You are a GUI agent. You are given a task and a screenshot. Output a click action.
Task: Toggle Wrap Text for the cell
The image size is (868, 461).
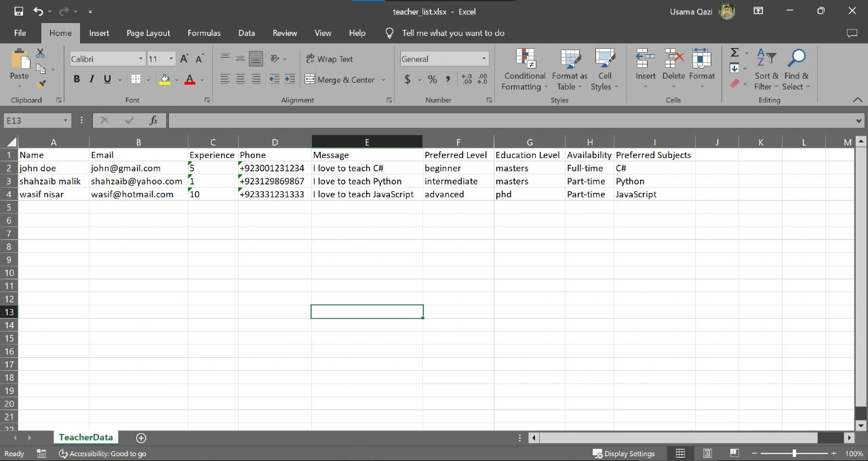tap(330, 59)
